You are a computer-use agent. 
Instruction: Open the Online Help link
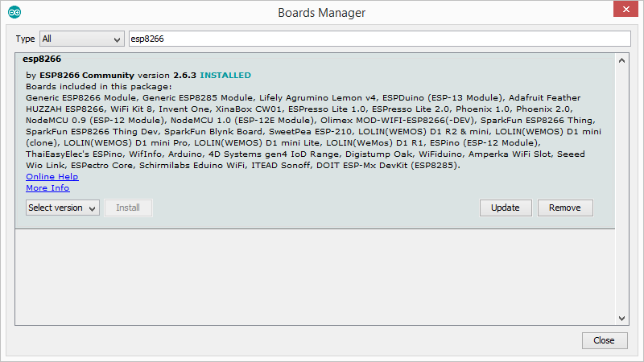[52, 176]
